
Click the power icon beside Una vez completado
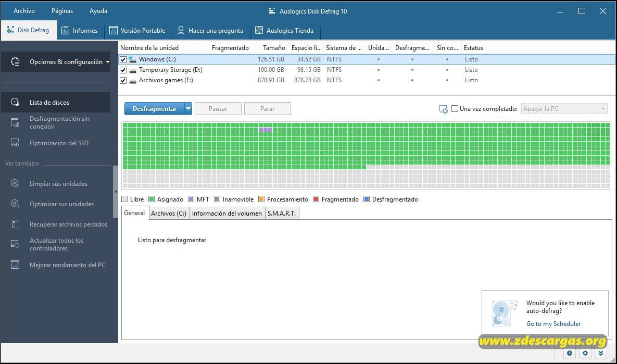tap(444, 109)
